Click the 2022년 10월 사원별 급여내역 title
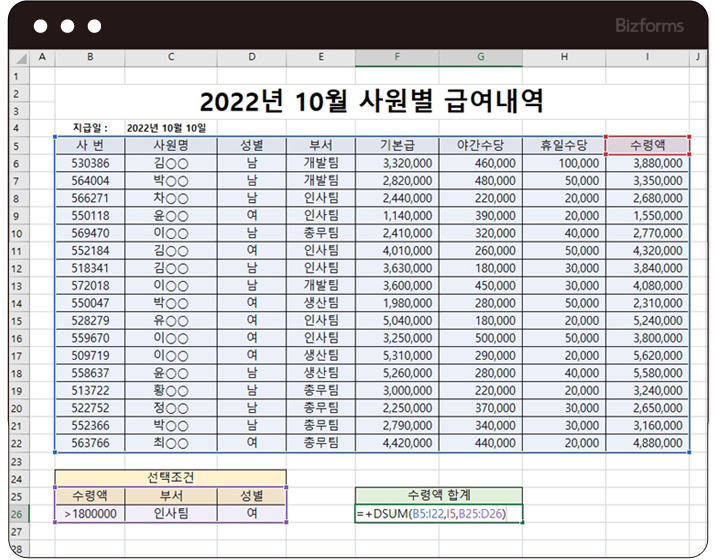 click(371, 101)
